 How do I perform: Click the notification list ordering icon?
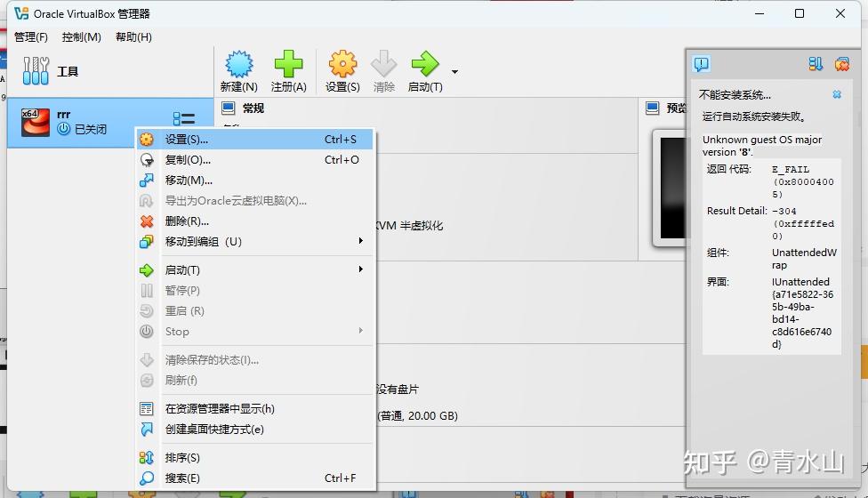pos(816,64)
